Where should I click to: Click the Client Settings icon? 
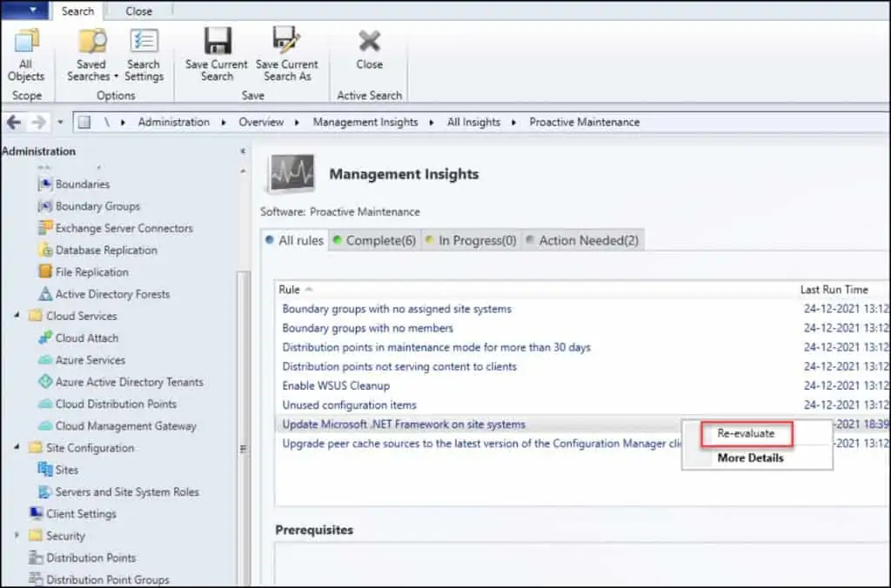tap(36, 513)
